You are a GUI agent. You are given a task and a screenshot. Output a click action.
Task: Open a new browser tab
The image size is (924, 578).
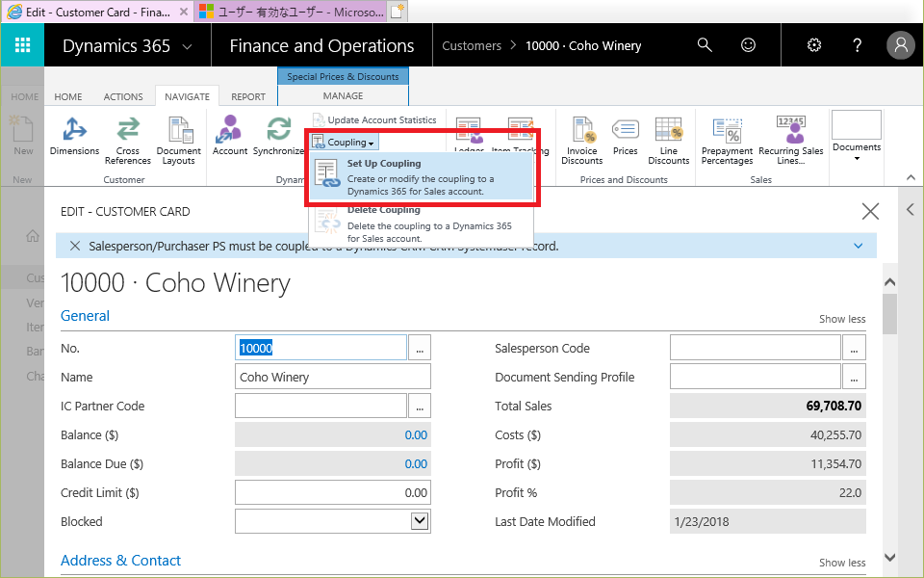398,12
